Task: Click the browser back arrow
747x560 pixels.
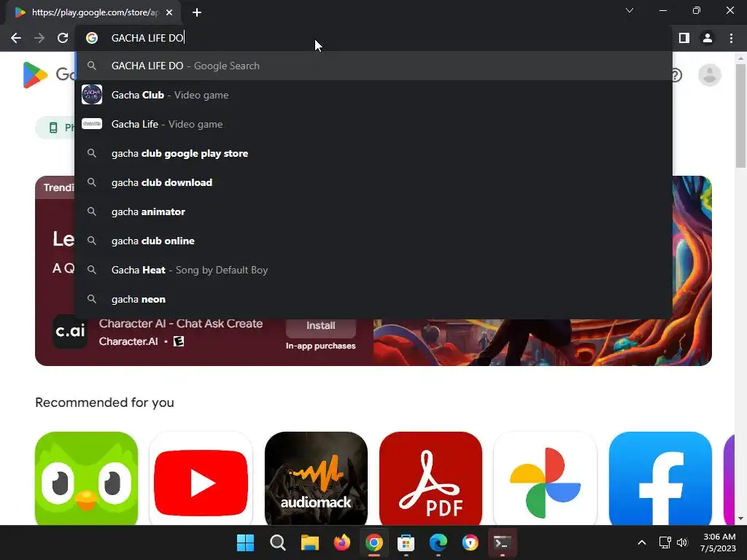Action: click(16, 38)
